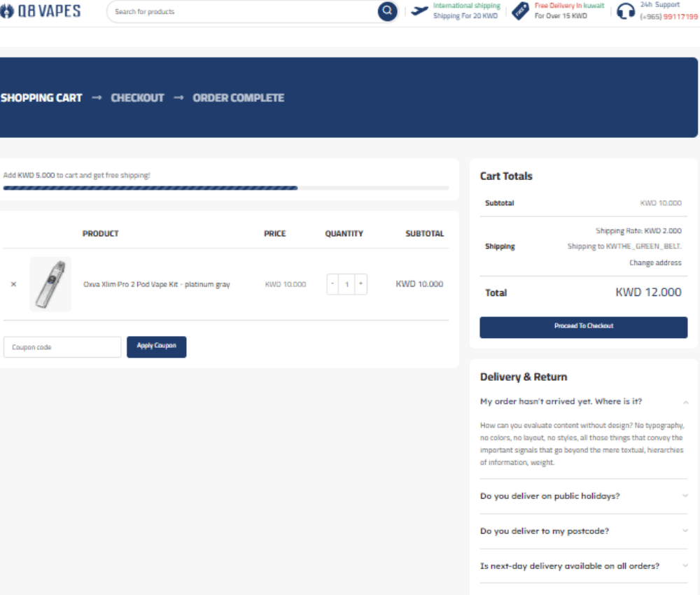Click the free delivery tag icon
Image resolution: width=700 pixels, height=595 pixels.
[520, 10]
